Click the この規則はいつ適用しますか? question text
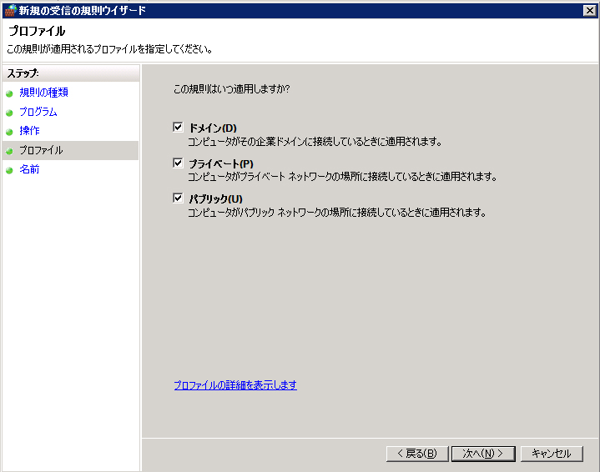600x472 pixels. click(232, 89)
